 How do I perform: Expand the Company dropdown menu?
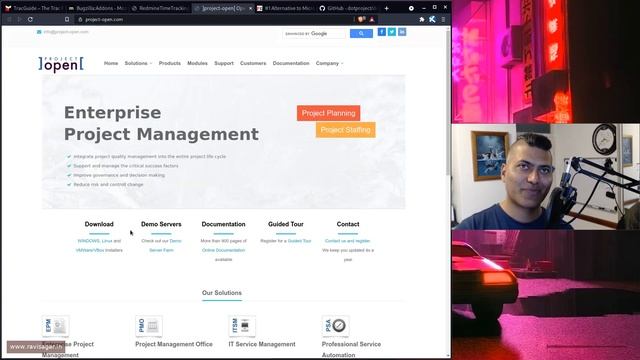[329, 63]
